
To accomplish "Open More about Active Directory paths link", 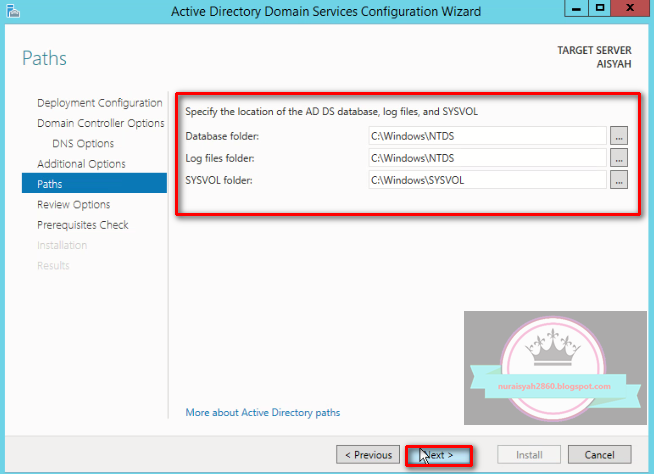I will pyautogui.click(x=263, y=413).
